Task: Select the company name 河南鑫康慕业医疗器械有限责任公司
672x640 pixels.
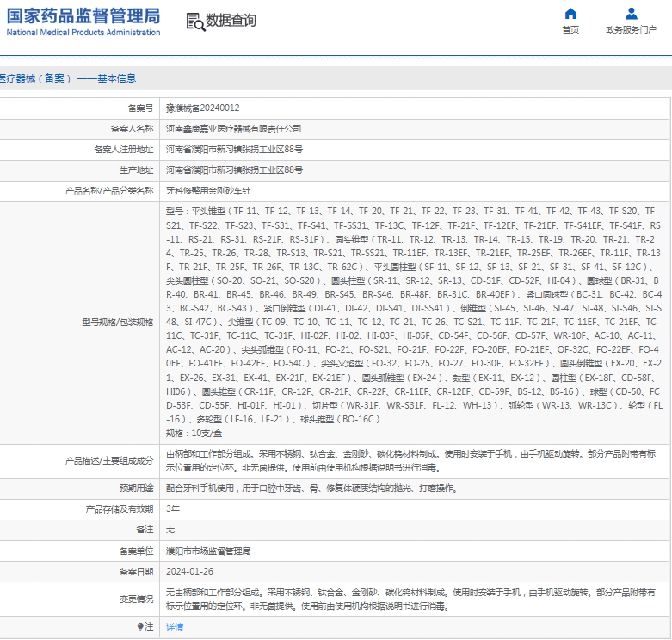Action: [x=233, y=129]
